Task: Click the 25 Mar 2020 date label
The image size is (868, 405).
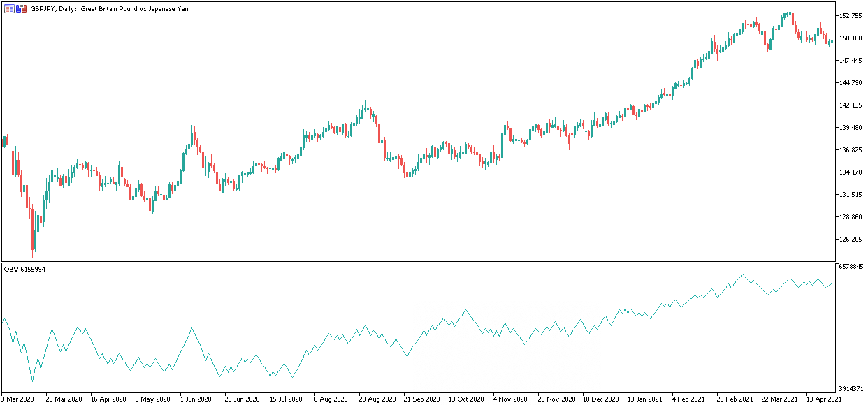Action: tap(64, 399)
